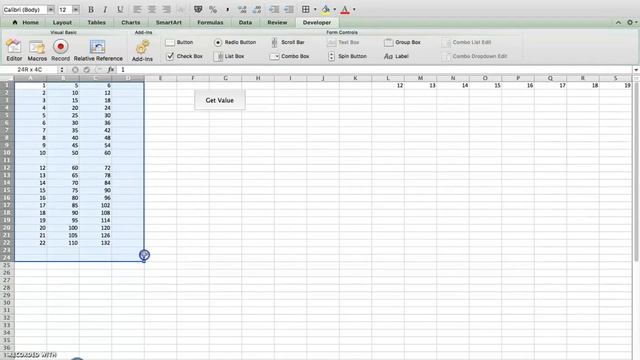640x360 pixels.
Task: Open the Visual Basic Editor
Action: pyautogui.click(x=14, y=50)
